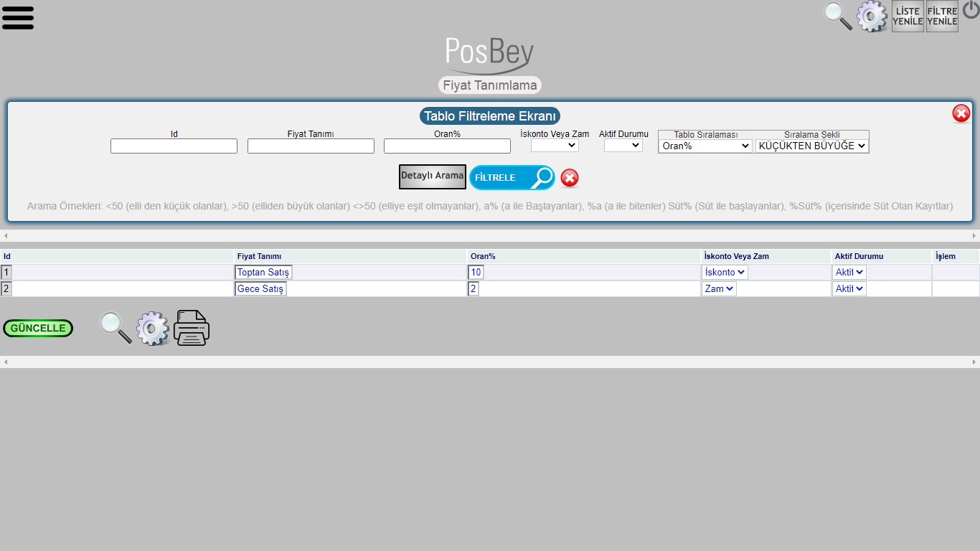980x551 pixels.
Task: Open the hamburger main menu
Action: (18, 17)
